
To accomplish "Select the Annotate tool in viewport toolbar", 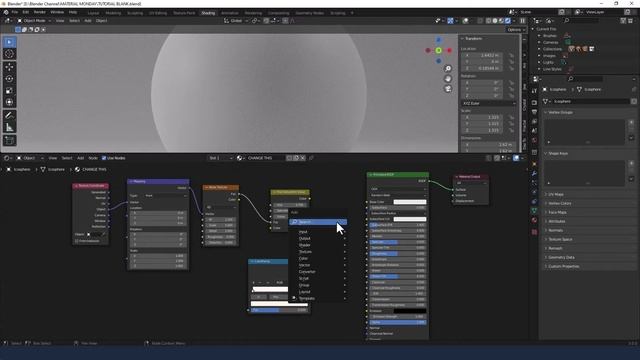I will pos(10,116).
